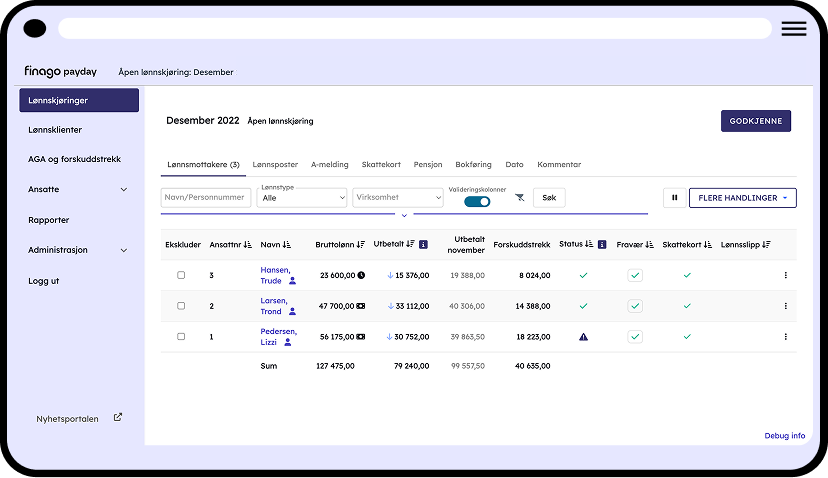Click warning triangle in Pedersen's status
This screenshot has width=828, height=478.
(584, 337)
